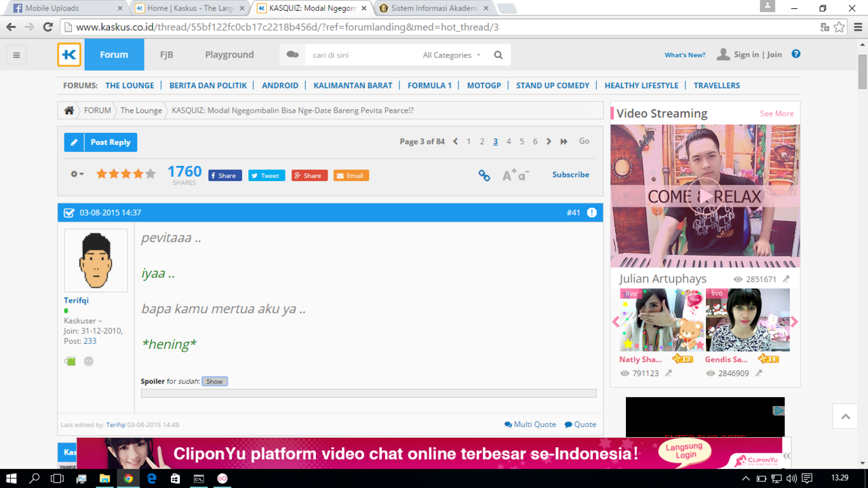Image resolution: width=868 pixels, height=488 pixels.
Task: Collapse the bottom banner ad chevron
Action: point(787,455)
